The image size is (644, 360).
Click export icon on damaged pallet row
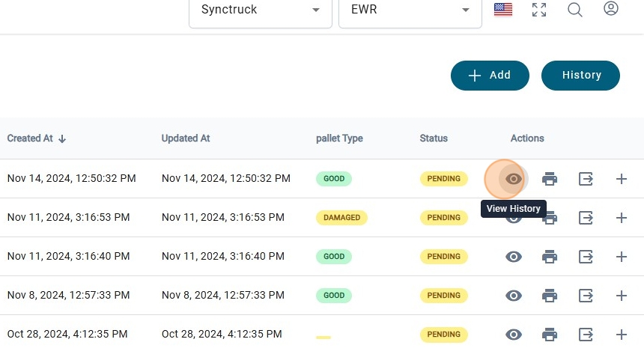[x=586, y=218]
